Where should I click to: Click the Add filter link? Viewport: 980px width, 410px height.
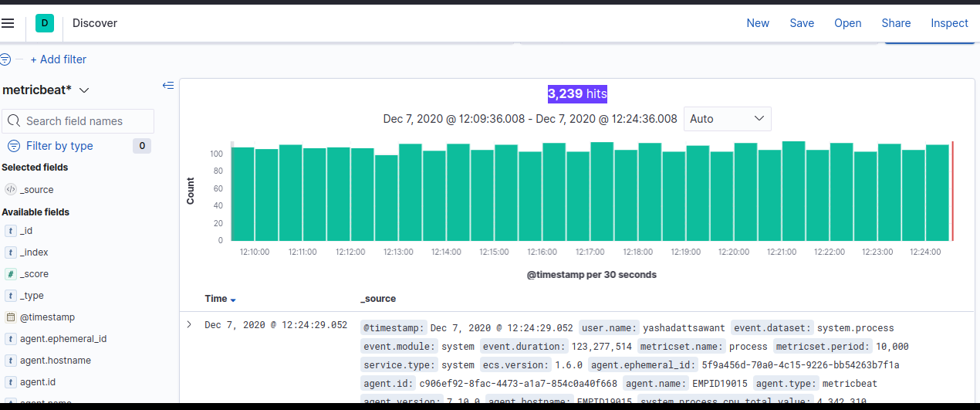[59, 59]
